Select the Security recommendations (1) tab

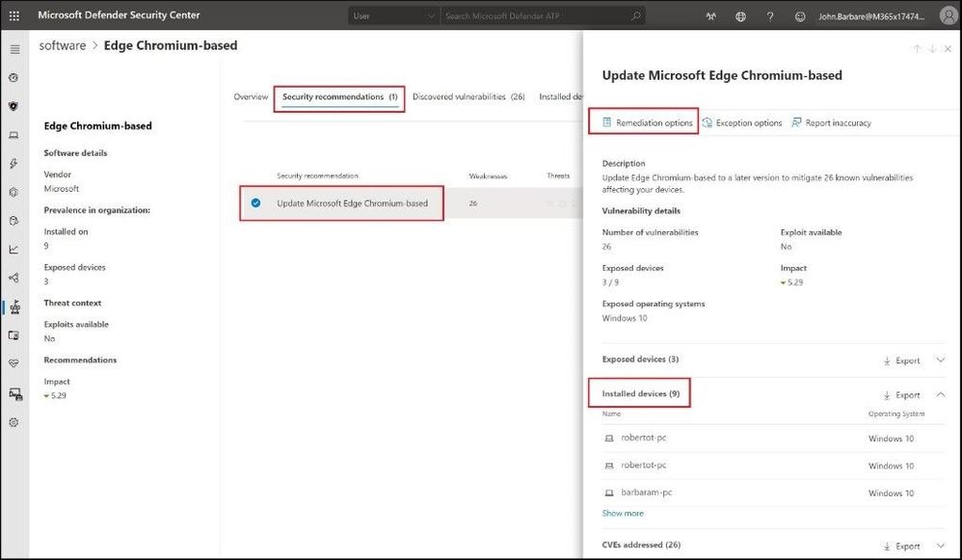tap(340, 97)
